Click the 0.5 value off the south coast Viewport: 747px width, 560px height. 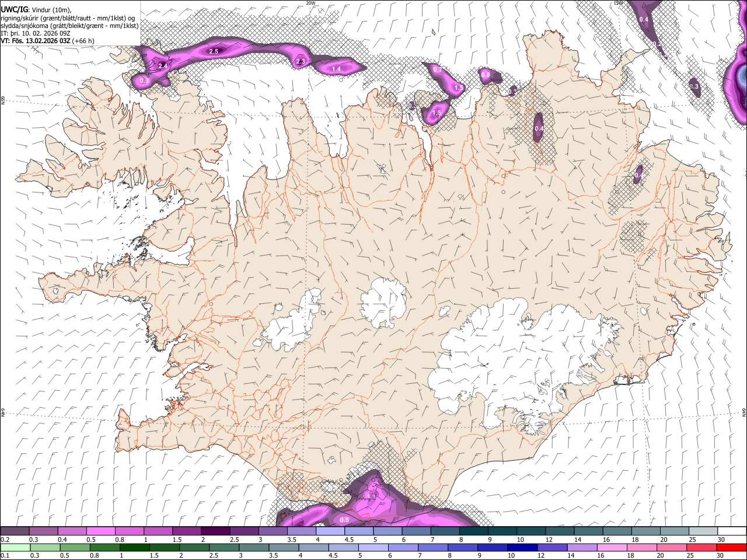coord(344,520)
